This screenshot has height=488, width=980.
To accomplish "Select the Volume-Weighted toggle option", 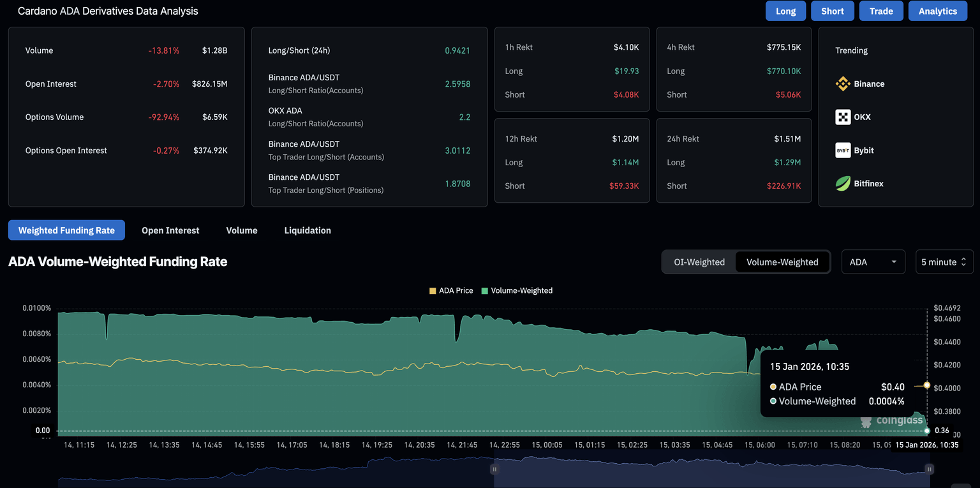I will point(782,262).
